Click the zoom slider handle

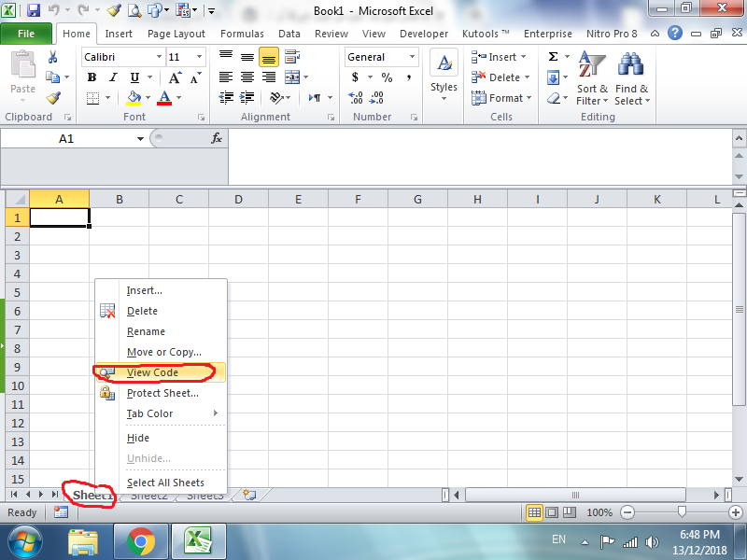682,511
